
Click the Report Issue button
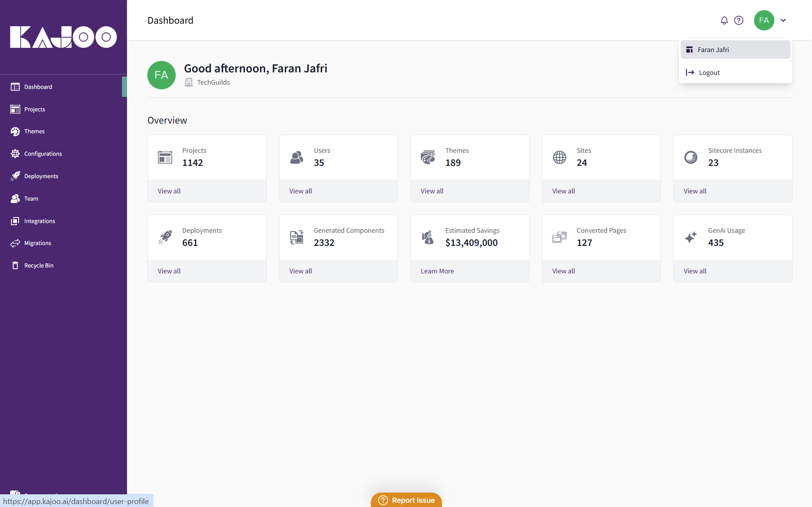pyautogui.click(x=406, y=500)
